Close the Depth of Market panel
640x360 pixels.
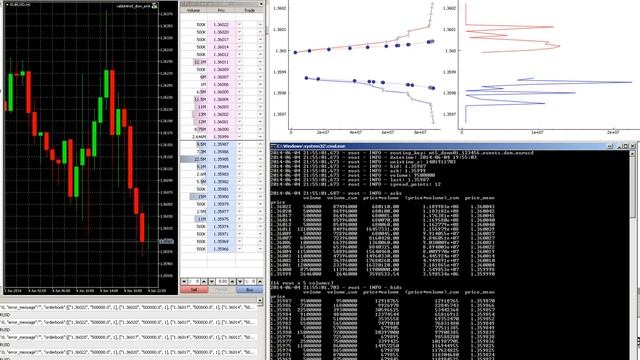[x=261, y=4]
